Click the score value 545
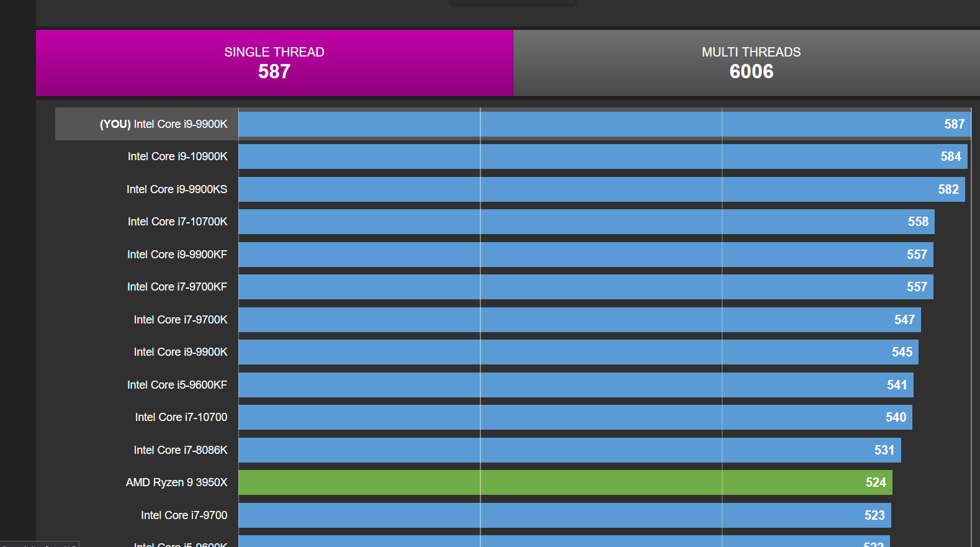The image size is (980, 547). (902, 352)
